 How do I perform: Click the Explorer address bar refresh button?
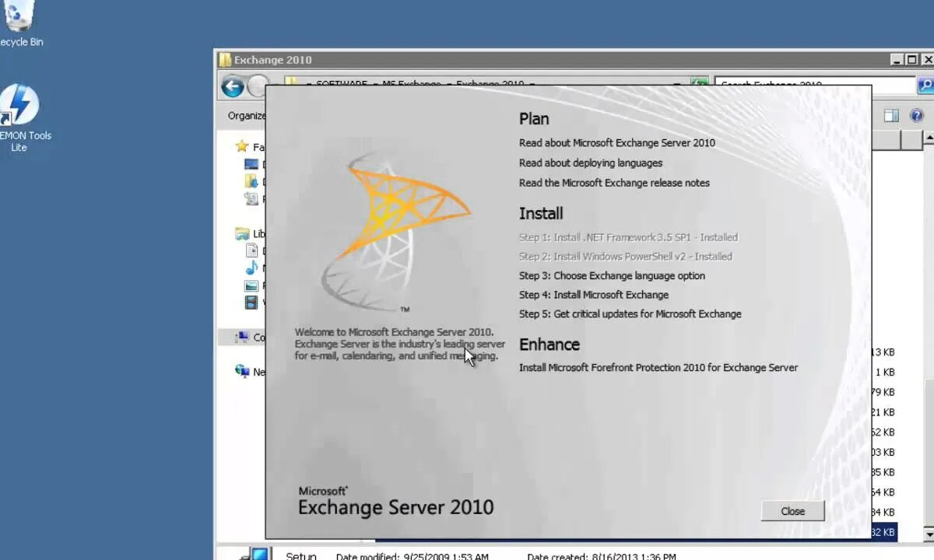(x=700, y=82)
